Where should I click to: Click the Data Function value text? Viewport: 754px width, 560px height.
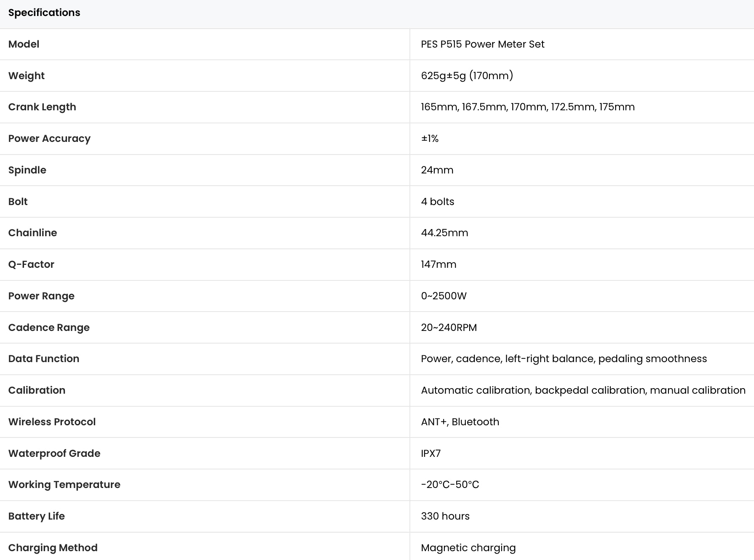564,359
